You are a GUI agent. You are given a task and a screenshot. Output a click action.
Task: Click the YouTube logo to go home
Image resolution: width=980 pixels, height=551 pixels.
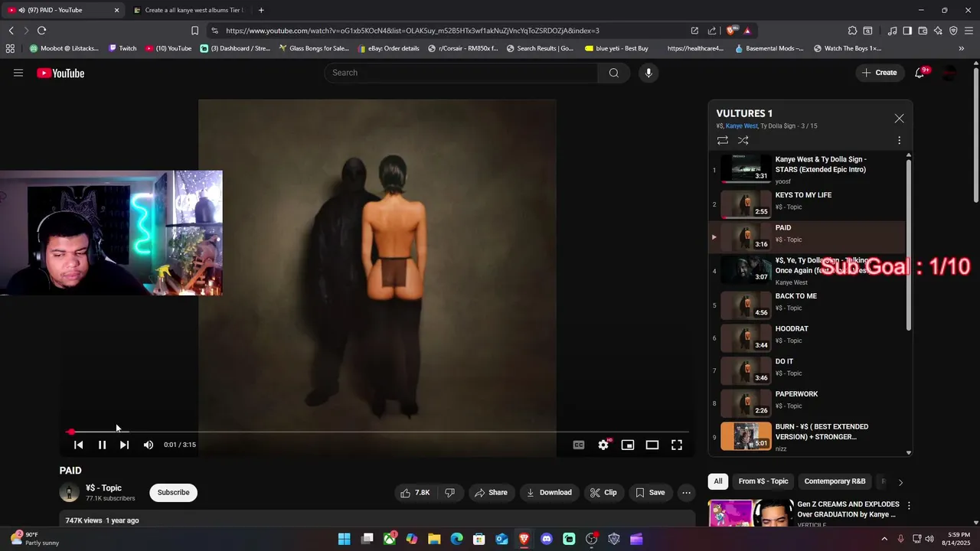click(x=60, y=73)
